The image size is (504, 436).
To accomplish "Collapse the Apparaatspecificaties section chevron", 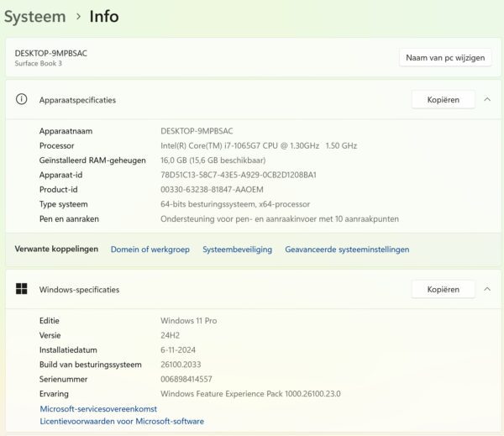I will (x=487, y=99).
